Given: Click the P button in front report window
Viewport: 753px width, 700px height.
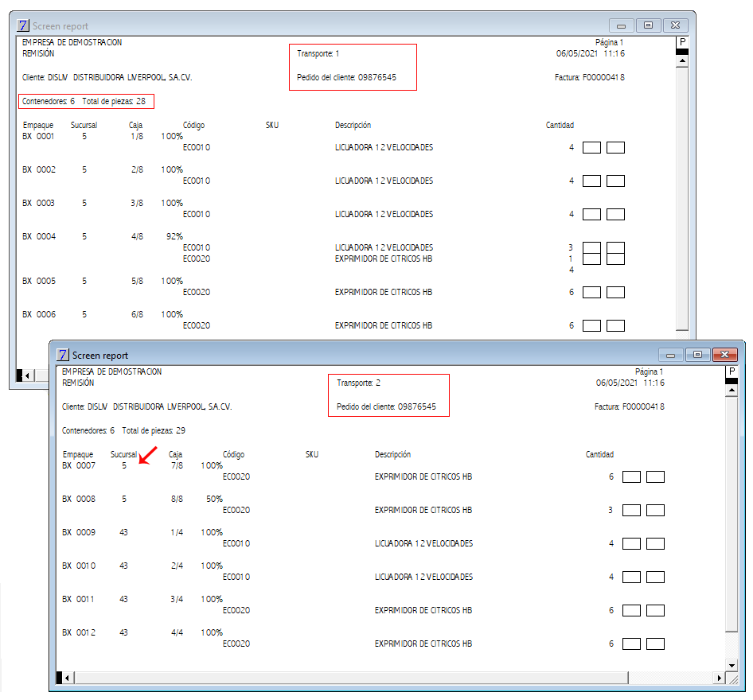Looking at the screenshot, I should click(x=732, y=371).
